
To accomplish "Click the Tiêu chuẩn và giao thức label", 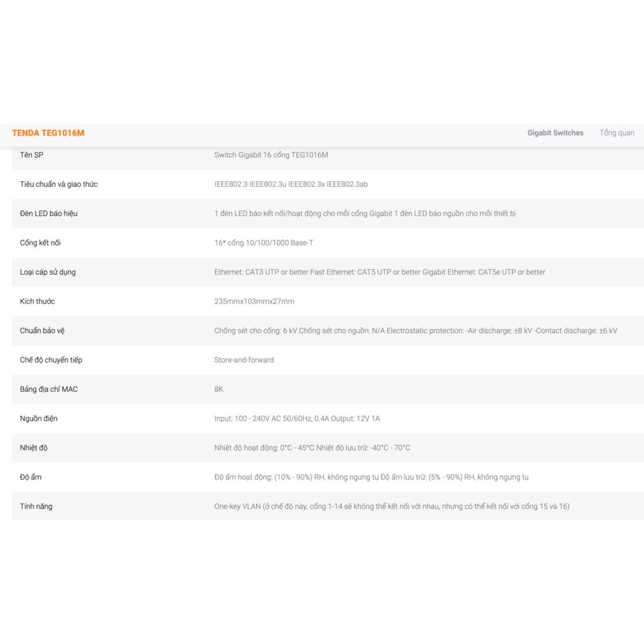I will point(58,184).
